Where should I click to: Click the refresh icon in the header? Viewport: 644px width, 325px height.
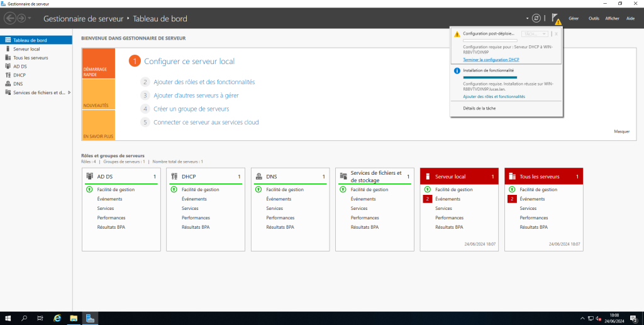click(x=536, y=18)
